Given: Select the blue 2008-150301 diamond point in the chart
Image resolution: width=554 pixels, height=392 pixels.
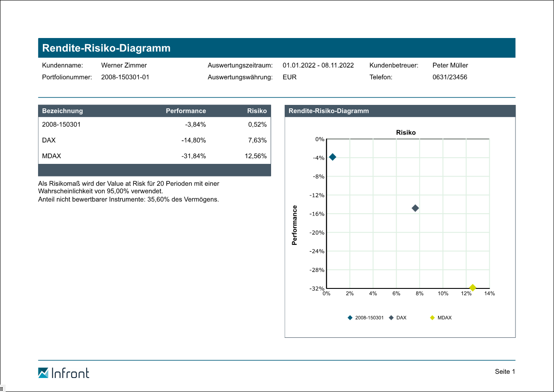Looking at the screenshot, I should (x=332, y=157).
